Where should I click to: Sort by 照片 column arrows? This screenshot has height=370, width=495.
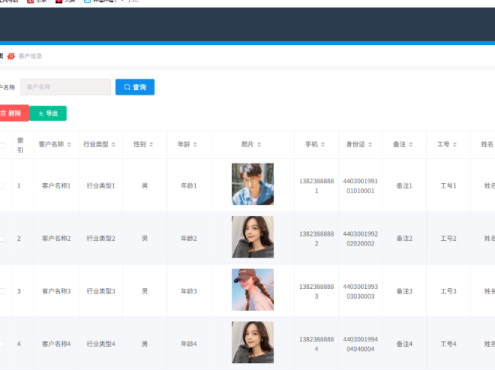(259, 144)
